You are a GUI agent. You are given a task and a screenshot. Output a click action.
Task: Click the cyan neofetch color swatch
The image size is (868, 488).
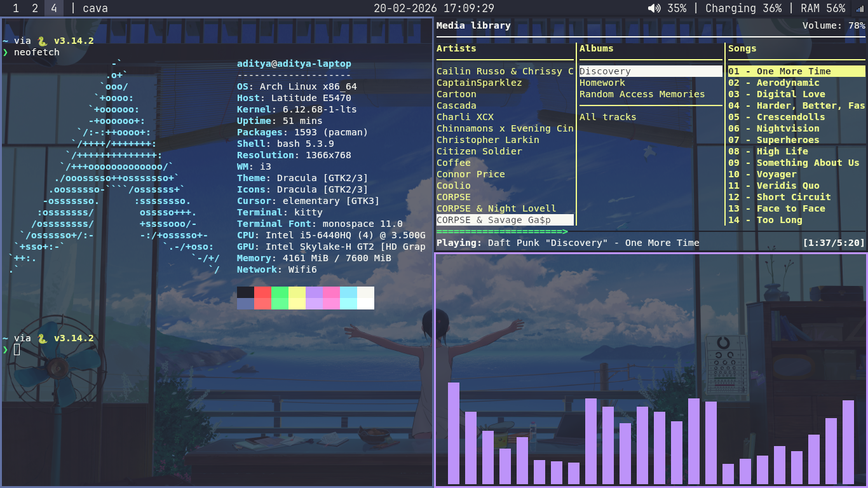click(348, 297)
